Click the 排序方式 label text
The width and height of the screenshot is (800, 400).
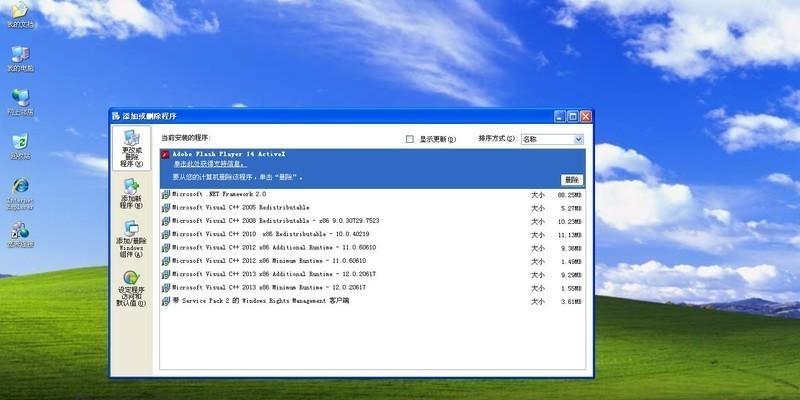tap(497, 139)
